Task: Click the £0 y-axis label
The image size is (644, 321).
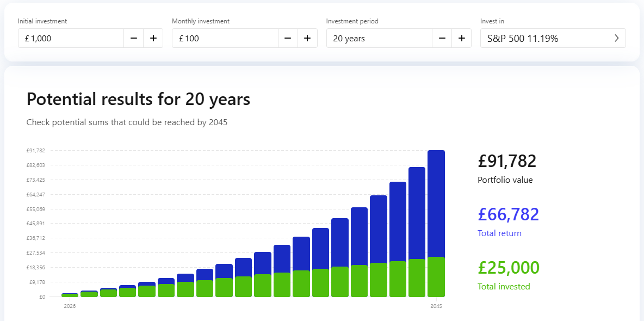Action: pyautogui.click(x=42, y=297)
